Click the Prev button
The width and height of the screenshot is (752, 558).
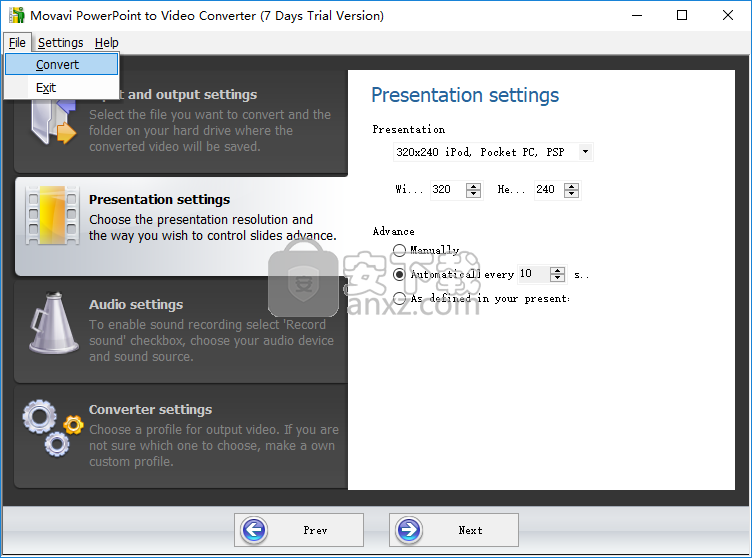(299, 530)
